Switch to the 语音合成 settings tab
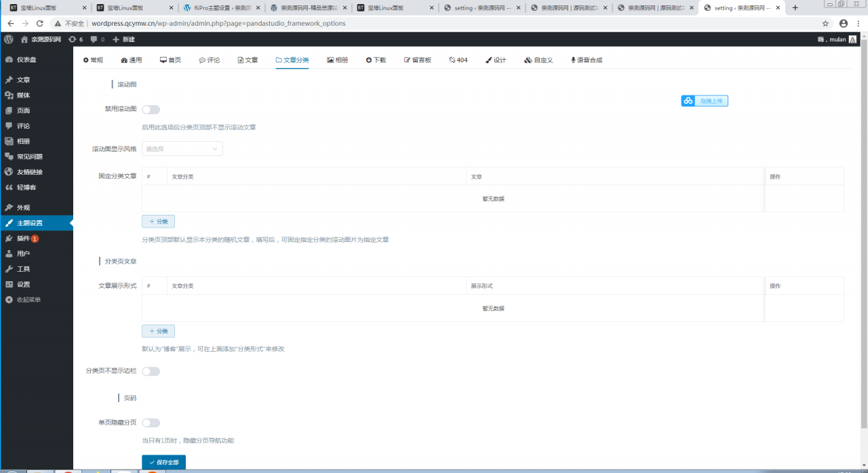 tap(587, 60)
